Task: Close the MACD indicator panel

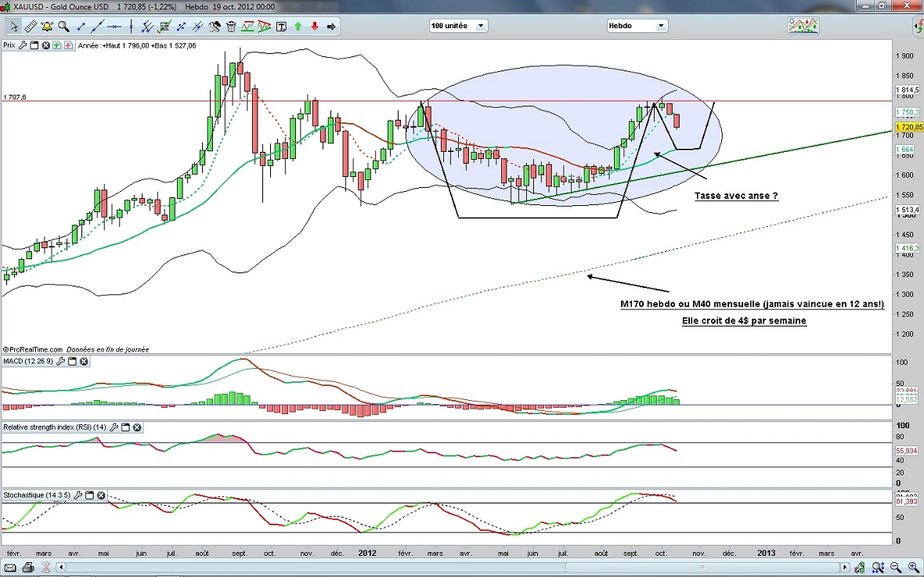Action: 84,362
